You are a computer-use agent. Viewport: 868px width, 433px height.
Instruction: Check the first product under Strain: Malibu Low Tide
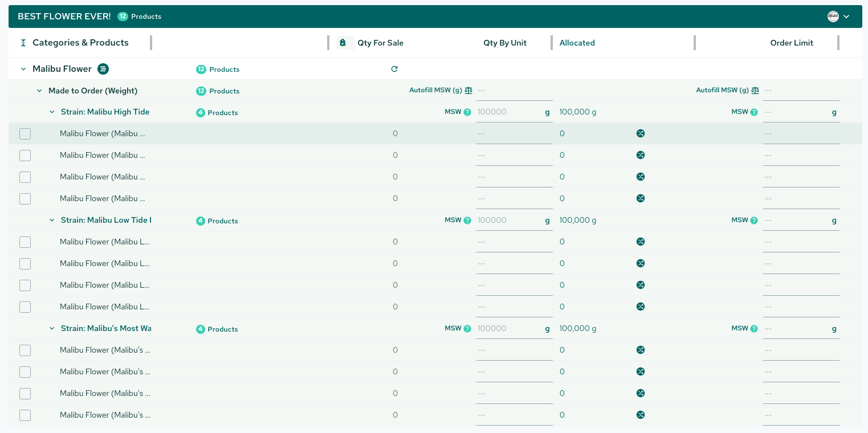(x=25, y=242)
